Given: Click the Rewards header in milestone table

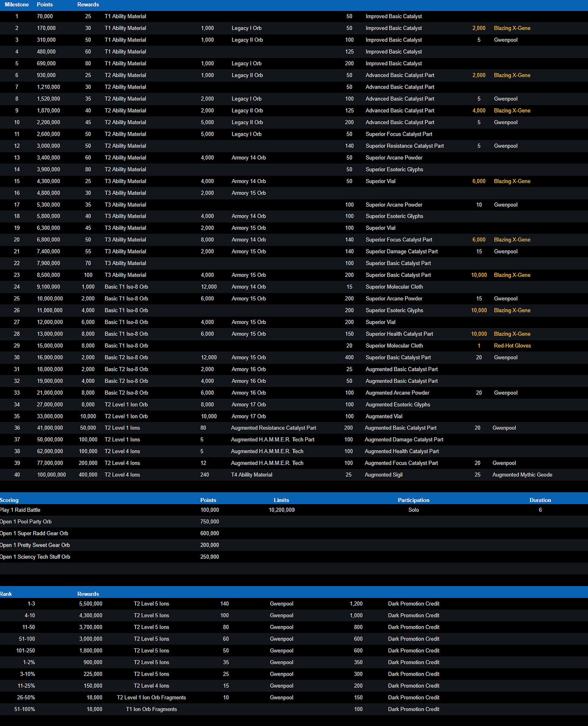Looking at the screenshot, I should coord(88,5).
